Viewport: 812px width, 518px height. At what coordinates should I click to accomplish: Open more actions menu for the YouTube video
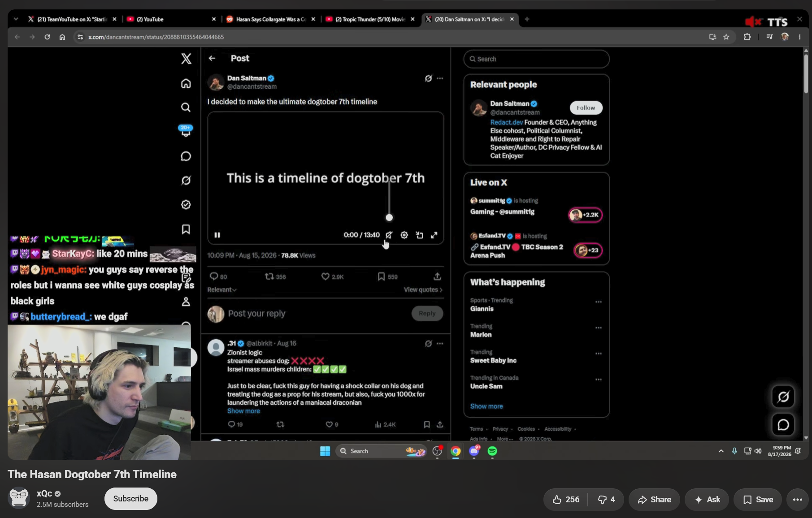pyautogui.click(x=797, y=500)
